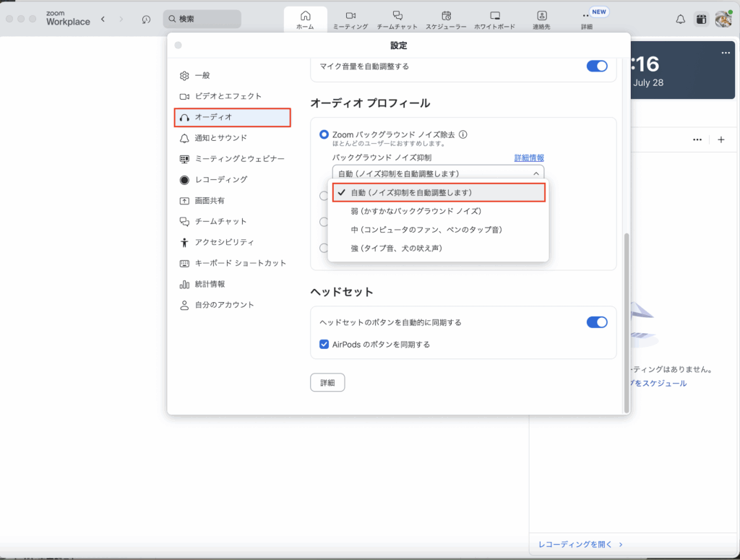Image resolution: width=740 pixels, height=560 pixels.
Task: Select 画面共有 share item
Action: 232,200
